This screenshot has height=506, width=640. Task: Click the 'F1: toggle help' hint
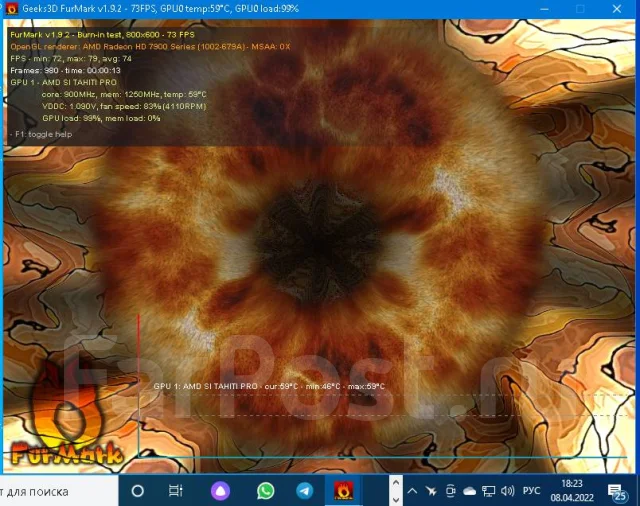click(41, 134)
